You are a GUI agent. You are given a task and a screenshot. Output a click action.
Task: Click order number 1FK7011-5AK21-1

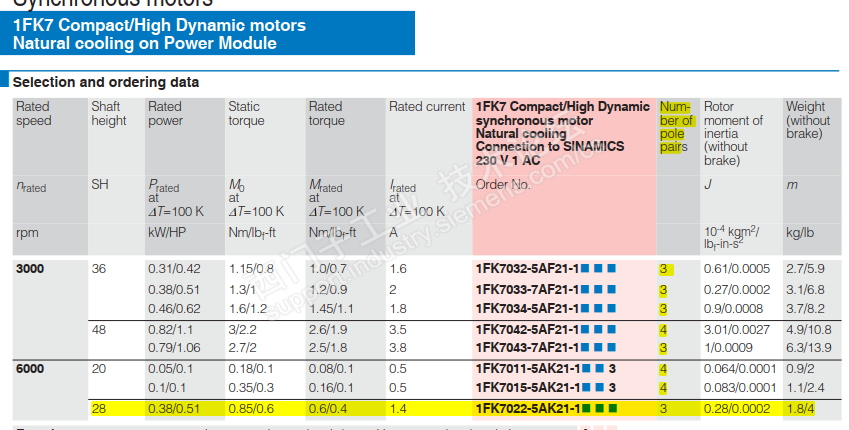[545, 369]
